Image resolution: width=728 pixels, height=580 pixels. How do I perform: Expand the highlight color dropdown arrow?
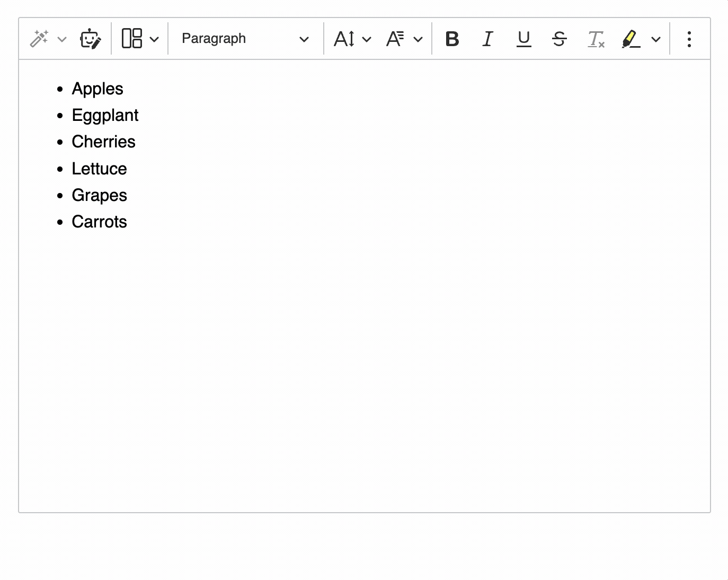(656, 39)
